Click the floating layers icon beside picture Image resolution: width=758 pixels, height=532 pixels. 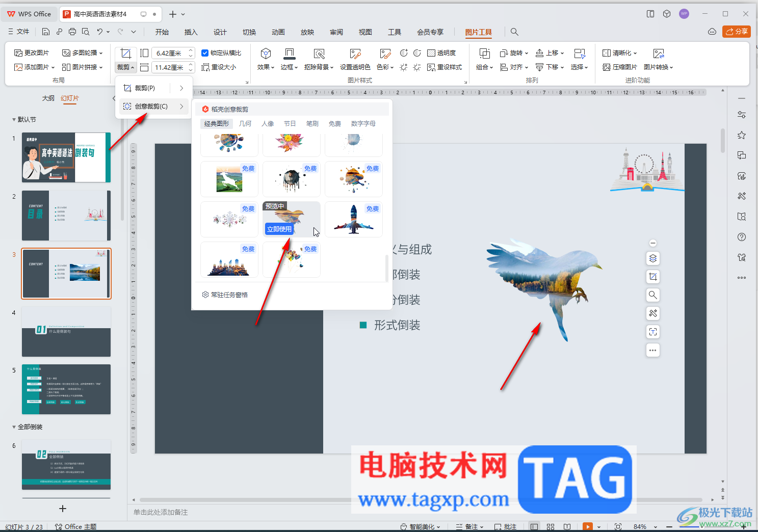pyautogui.click(x=653, y=258)
